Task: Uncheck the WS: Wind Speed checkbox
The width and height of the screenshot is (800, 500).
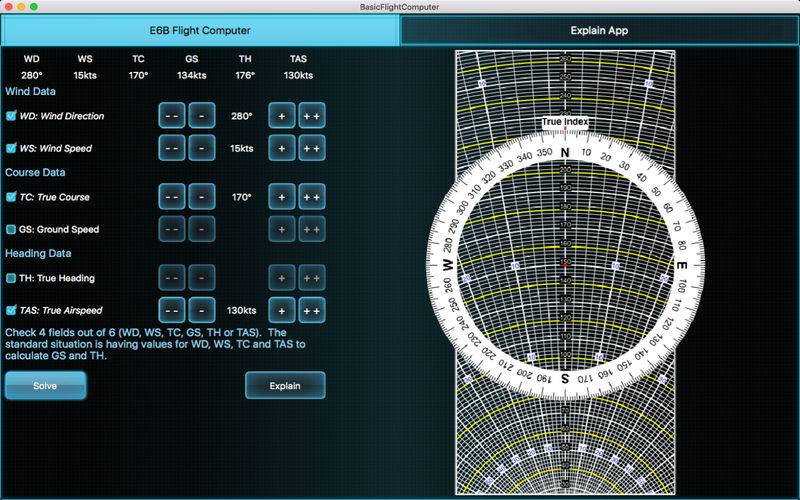Action: click(x=11, y=148)
